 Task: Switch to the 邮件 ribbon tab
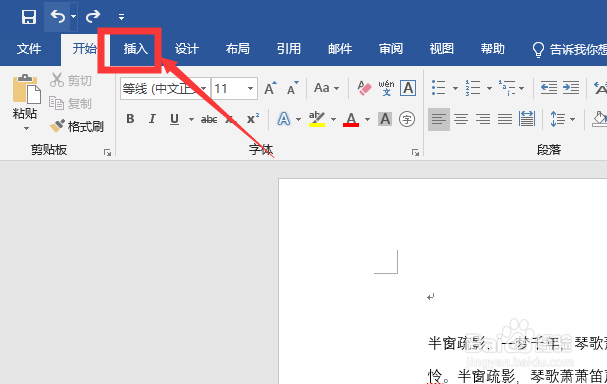(x=340, y=49)
